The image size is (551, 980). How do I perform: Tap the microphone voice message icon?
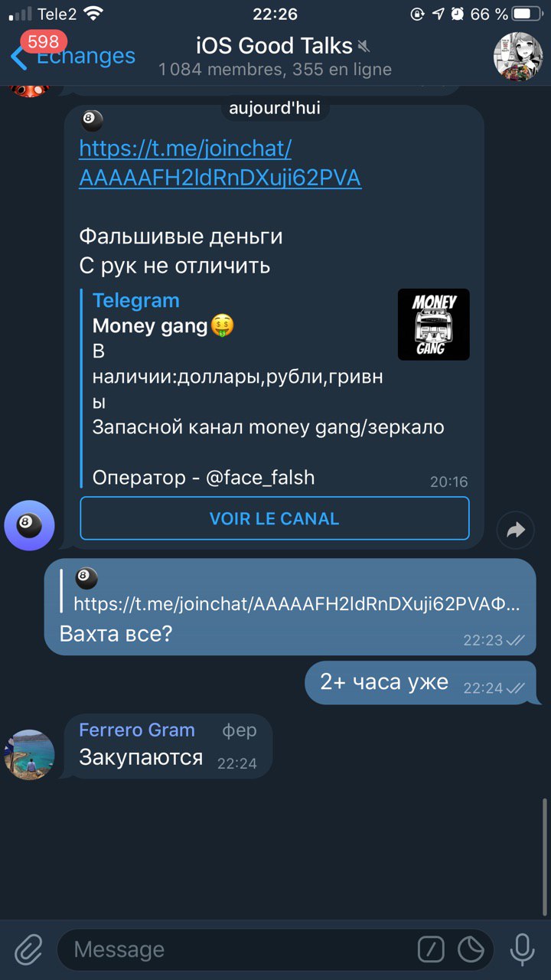point(523,950)
